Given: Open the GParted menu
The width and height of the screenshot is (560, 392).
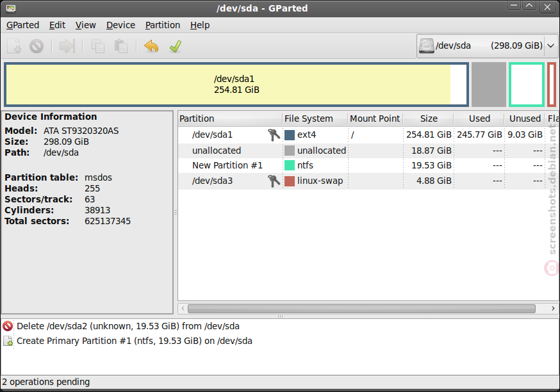Looking at the screenshot, I should click(x=23, y=25).
